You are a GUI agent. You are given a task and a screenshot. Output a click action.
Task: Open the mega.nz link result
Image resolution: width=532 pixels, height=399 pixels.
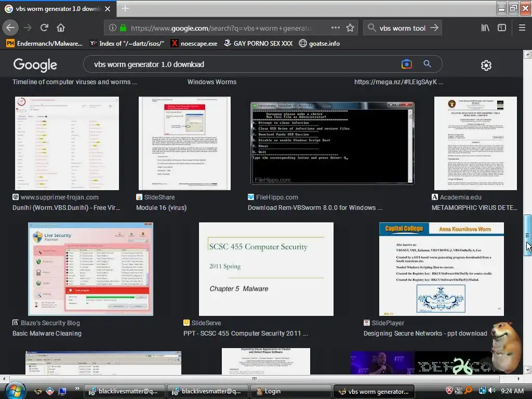tap(398, 82)
